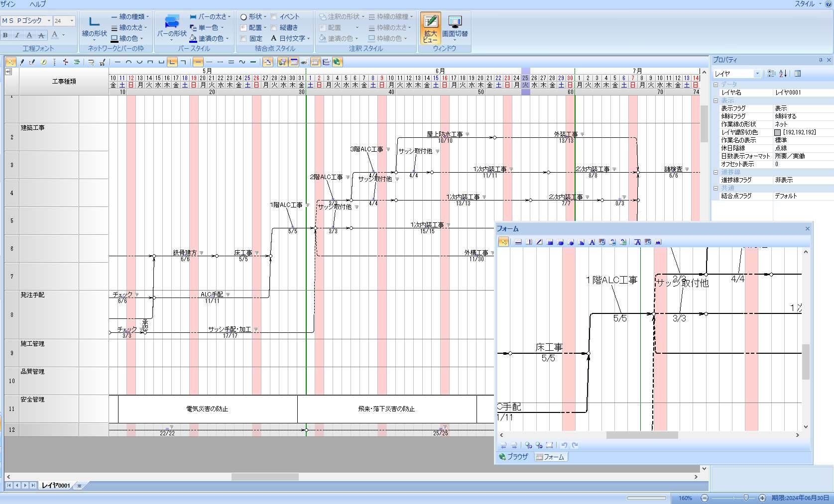The image size is (834, 504).
Task: Pin the プロパティ panel with the pushpin
Action: click(821, 60)
